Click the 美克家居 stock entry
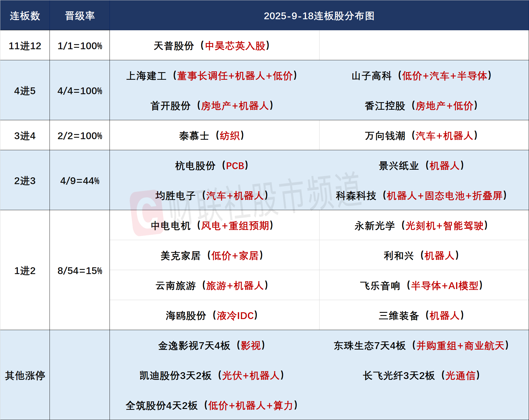This screenshot has height=420, width=529. click(x=212, y=255)
